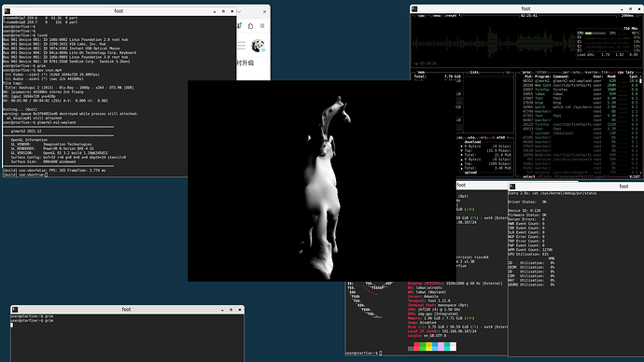Screen dimensions: 644x362
Task: Click filter field in btop proc box
Action: pyautogui.click(x=541, y=72)
